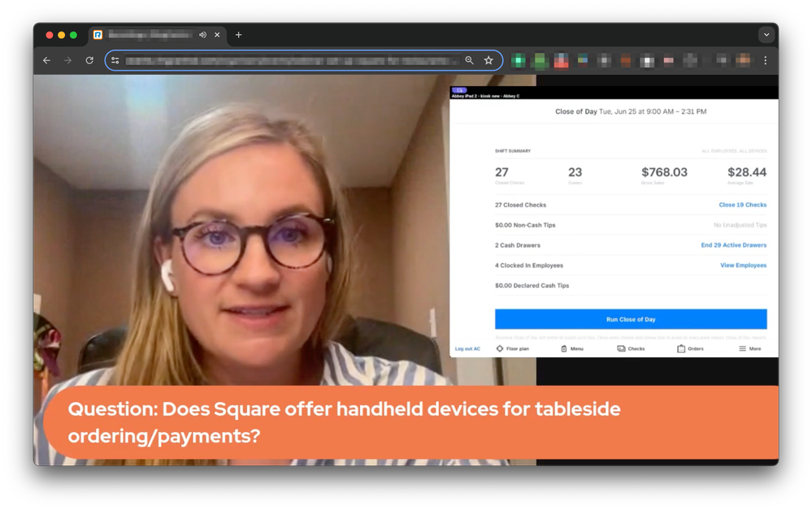Open the Floor plan tab
This screenshot has width=812, height=510.
point(512,348)
